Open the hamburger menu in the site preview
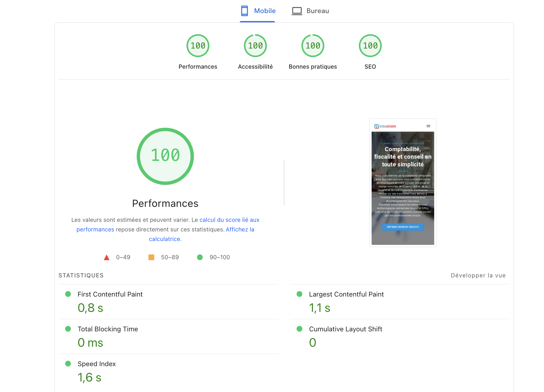Image resolution: width=544 pixels, height=392 pixels. click(x=428, y=126)
